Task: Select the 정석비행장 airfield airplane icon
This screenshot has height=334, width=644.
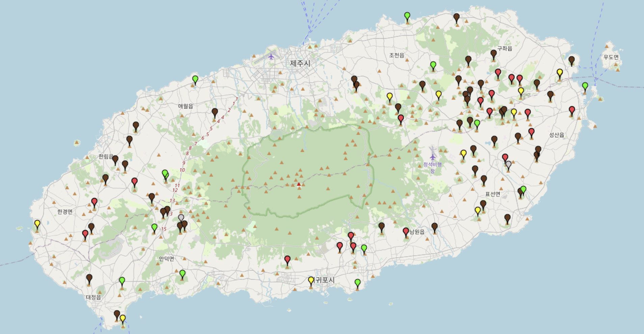Action: point(433,157)
